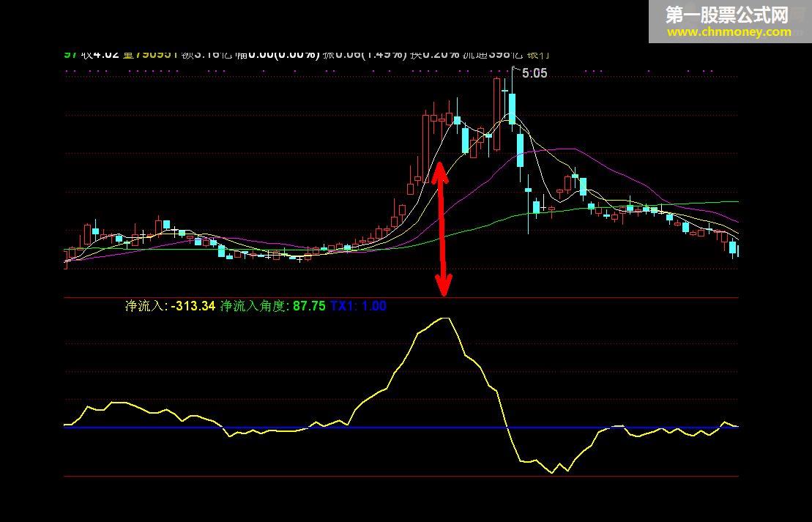
Task: Click the lowest trough of the yellow net inflow curve
Action: coord(551,471)
